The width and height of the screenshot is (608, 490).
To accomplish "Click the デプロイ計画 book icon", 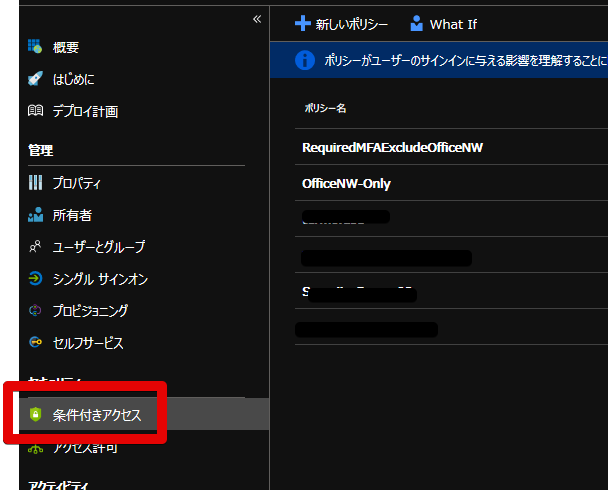I will (35, 110).
